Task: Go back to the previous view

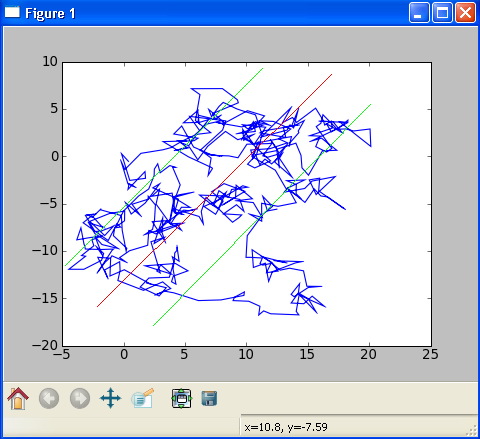Action: point(49,398)
